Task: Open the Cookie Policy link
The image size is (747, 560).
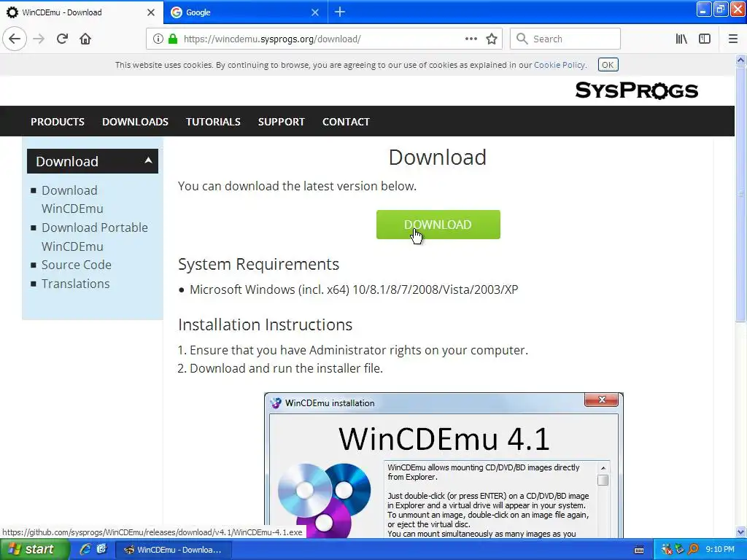Action: pos(560,65)
